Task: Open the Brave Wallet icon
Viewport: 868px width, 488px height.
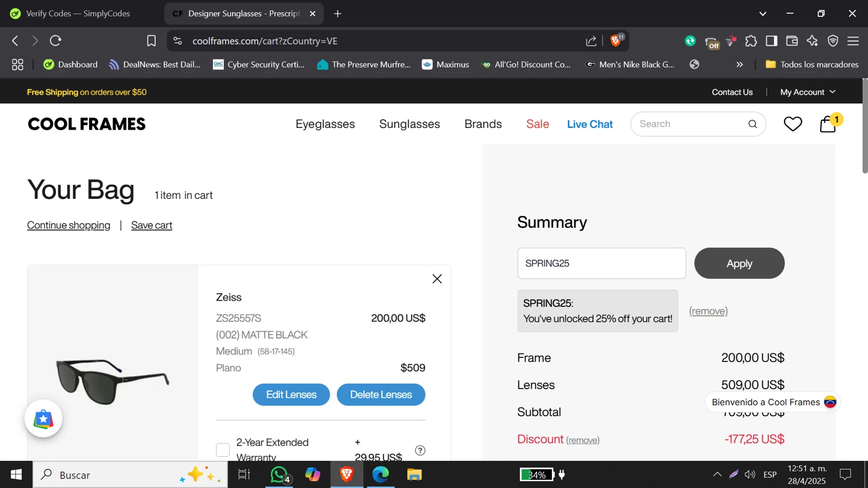Action: pos(792,41)
